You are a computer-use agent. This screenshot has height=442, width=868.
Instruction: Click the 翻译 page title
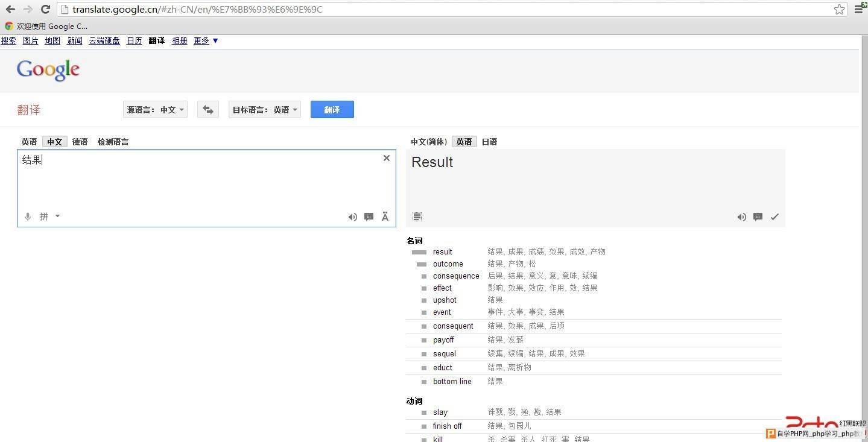(29, 110)
